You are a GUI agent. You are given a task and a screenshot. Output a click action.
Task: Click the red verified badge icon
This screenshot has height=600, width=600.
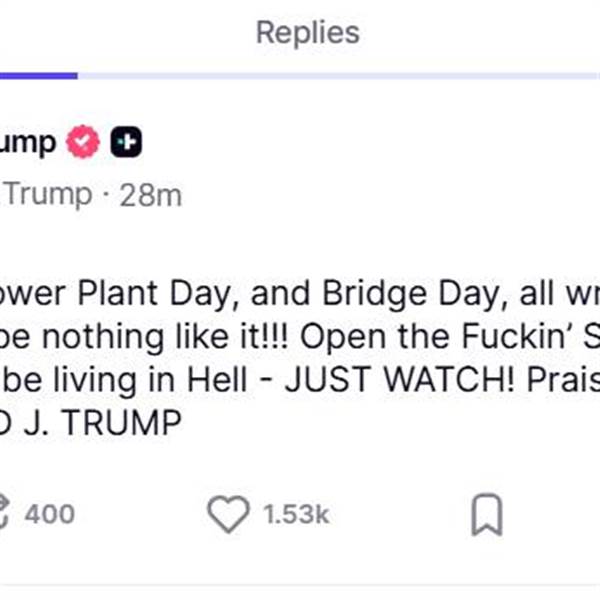click(x=83, y=144)
